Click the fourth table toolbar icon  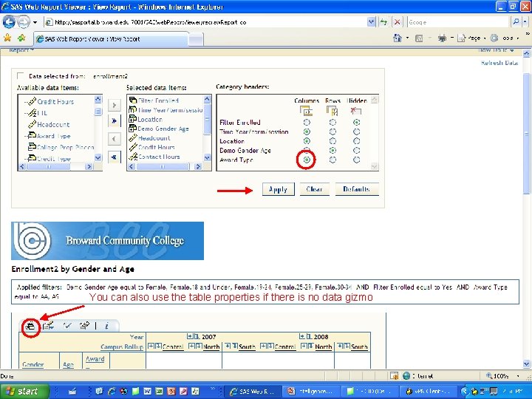click(x=84, y=326)
